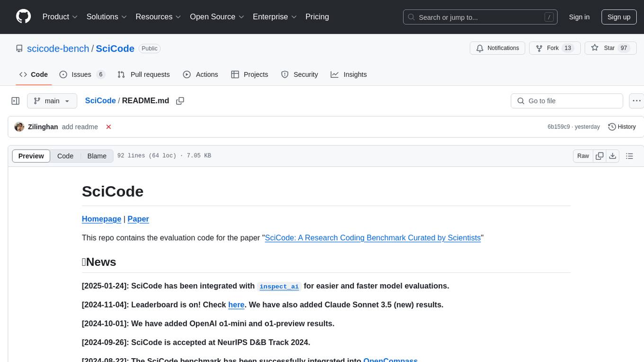Switch to the Projects tab
The width and height of the screenshot is (644, 362).
[x=250, y=74]
